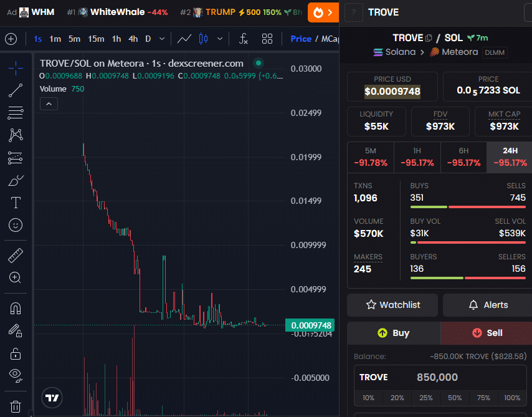532x417 pixels.
Task: Collapse the indicator legend chevron
Action: pos(49,104)
